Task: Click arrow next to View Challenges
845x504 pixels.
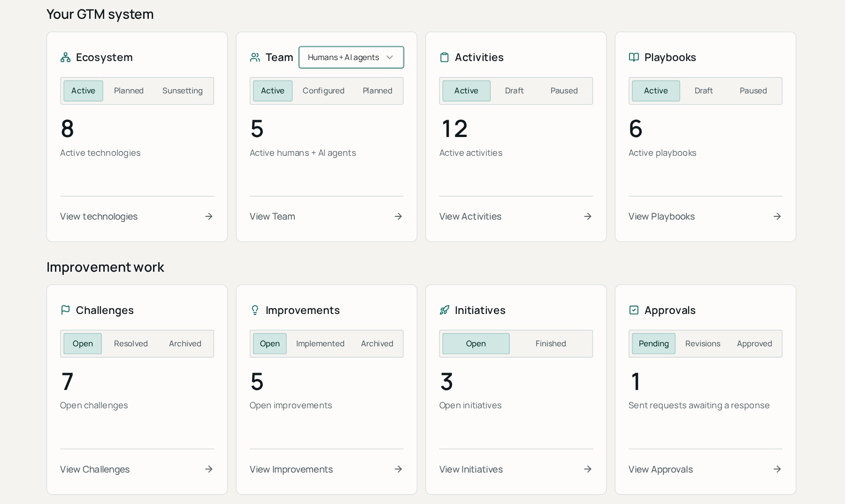Action: (x=209, y=469)
